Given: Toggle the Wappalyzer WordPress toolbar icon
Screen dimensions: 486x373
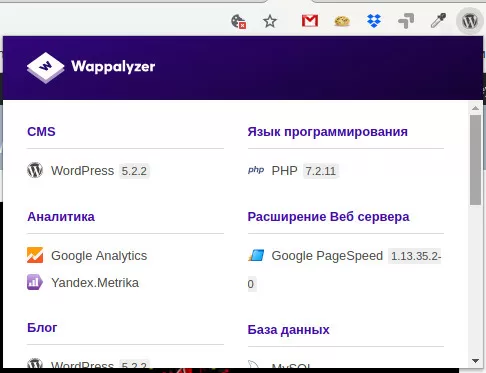Looking at the screenshot, I should pyautogui.click(x=470, y=21).
